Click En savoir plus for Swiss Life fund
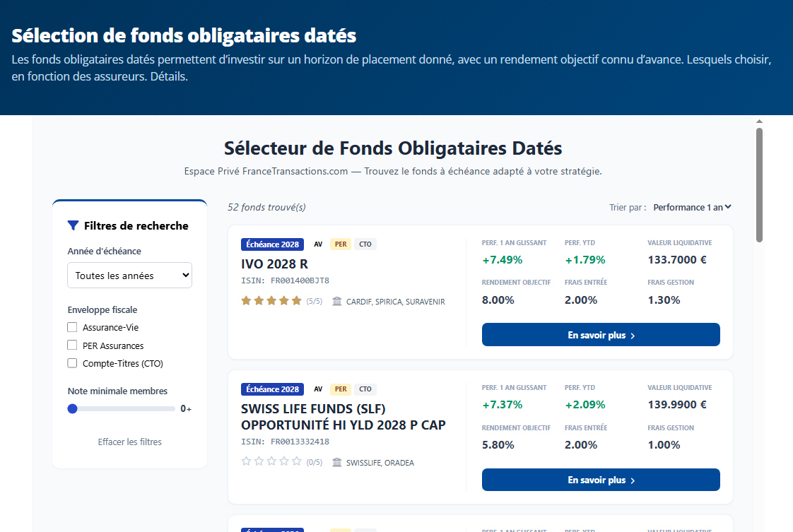Screen dimensions: 793x532 [x=601, y=480]
